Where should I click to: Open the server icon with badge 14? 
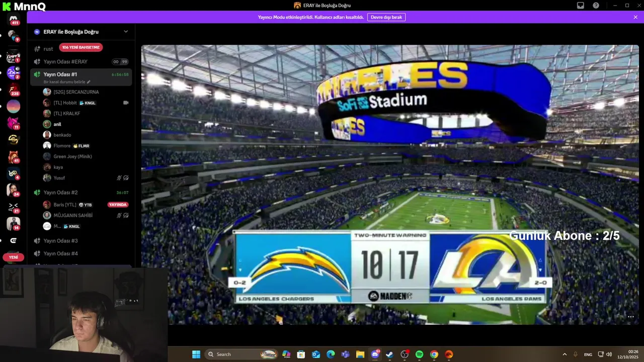pyautogui.click(x=13, y=224)
